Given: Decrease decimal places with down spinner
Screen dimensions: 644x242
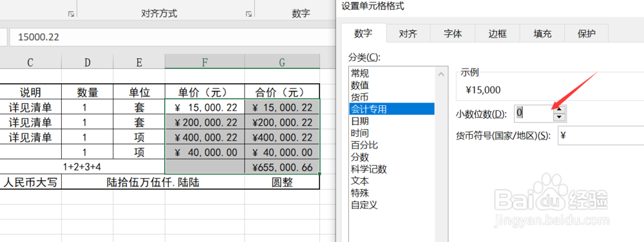Looking at the screenshot, I should 559,117.
